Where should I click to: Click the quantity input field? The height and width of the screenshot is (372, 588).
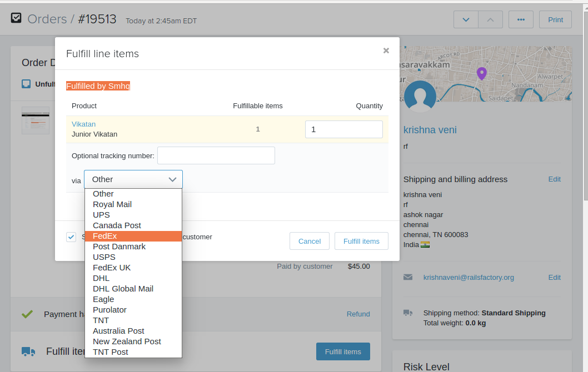point(343,129)
